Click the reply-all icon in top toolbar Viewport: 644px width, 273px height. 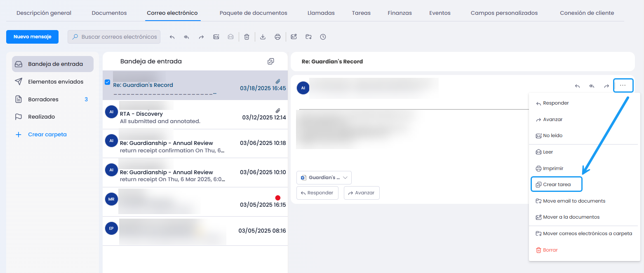tap(186, 37)
